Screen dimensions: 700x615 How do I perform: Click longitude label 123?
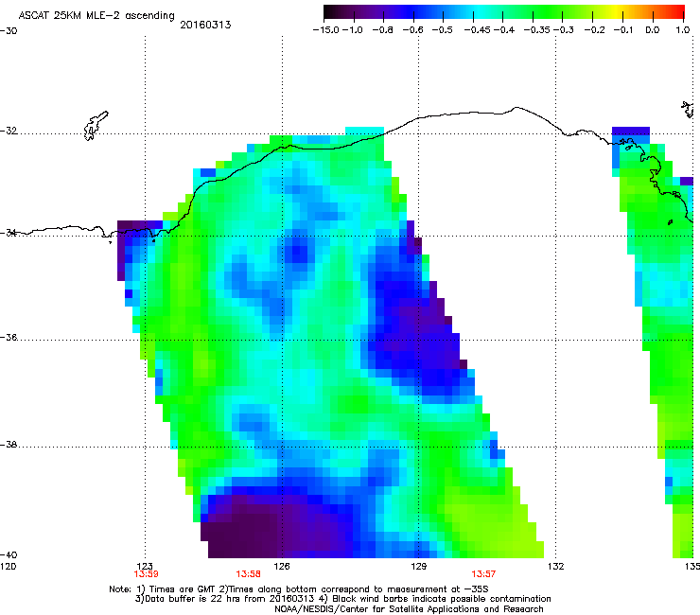point(145,566)
